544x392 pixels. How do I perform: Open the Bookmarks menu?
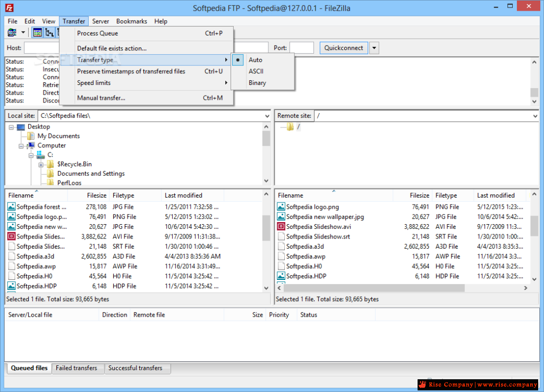coord(132,21)
